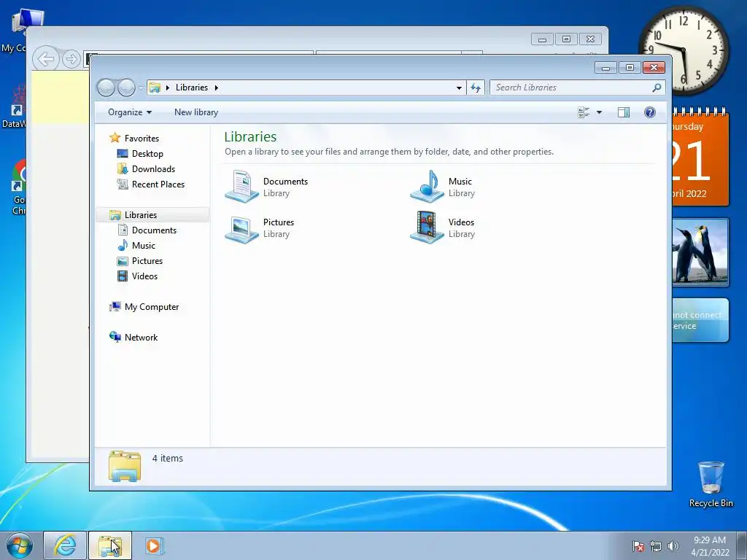This screenshot has width=747, height=560.
Task: Toggle the preview pane button
Action: 624,112
